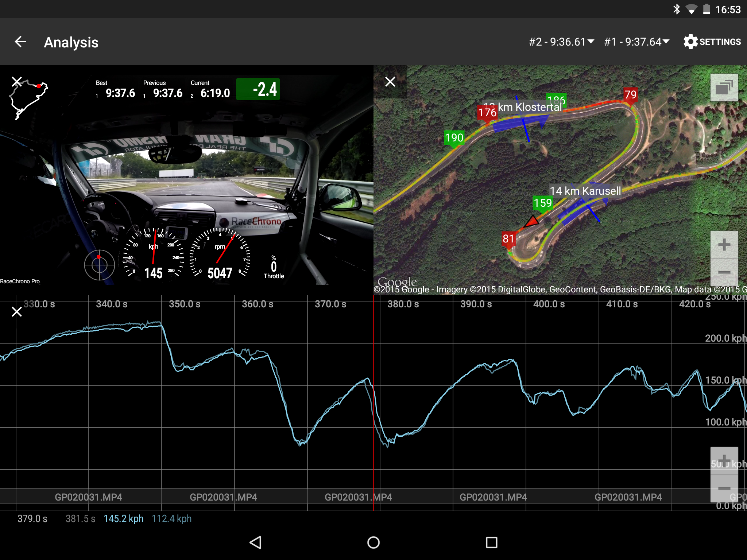The height and width of the screenshot is (560, 747).
Task: Tap the back arrow beside Analysis
Action: click(20, 42)
